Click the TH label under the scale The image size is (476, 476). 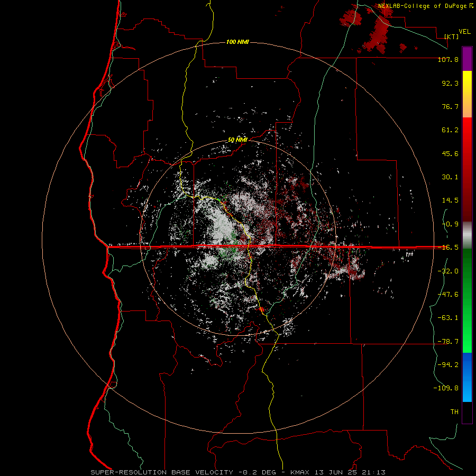coord(454,412)
